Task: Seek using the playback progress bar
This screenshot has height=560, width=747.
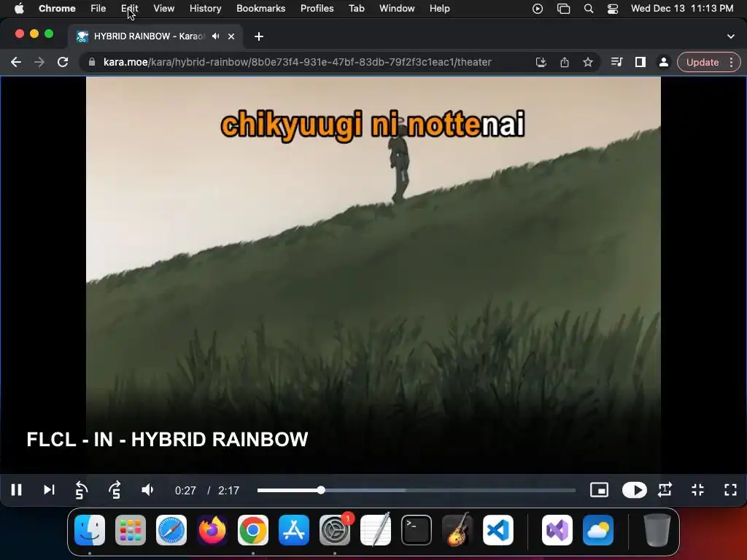Action: [417, 490]
